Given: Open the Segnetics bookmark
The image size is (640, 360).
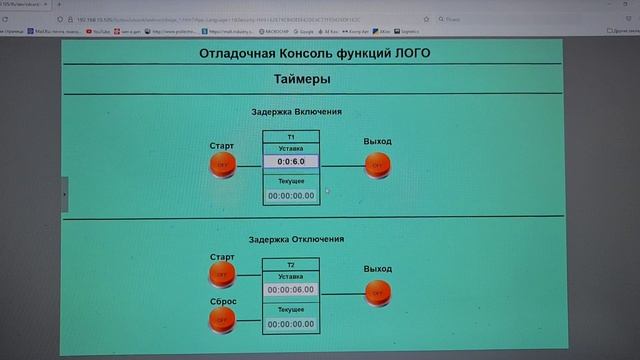Looking at the screenshot, I should [407, 31].
